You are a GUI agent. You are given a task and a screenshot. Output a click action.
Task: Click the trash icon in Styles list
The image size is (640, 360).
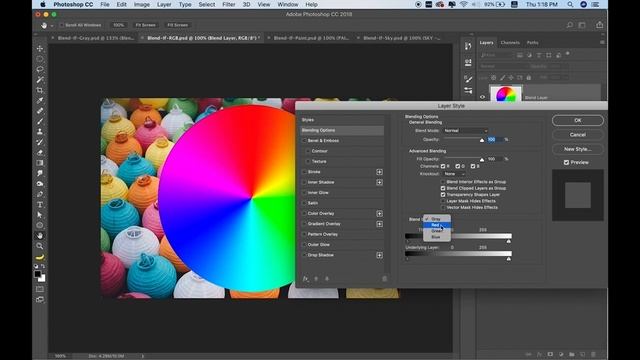(x=384, y=279)
